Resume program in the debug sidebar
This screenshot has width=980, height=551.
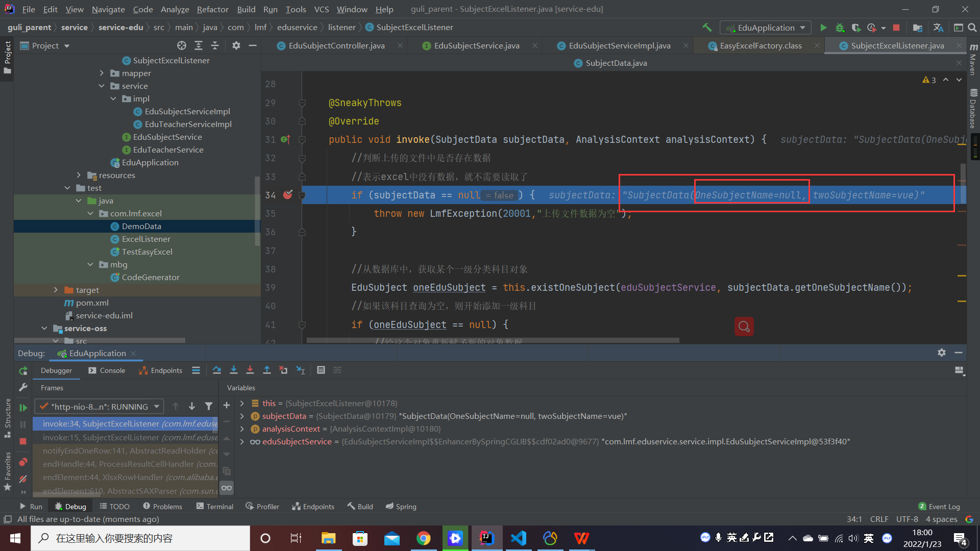coord(23,407)
